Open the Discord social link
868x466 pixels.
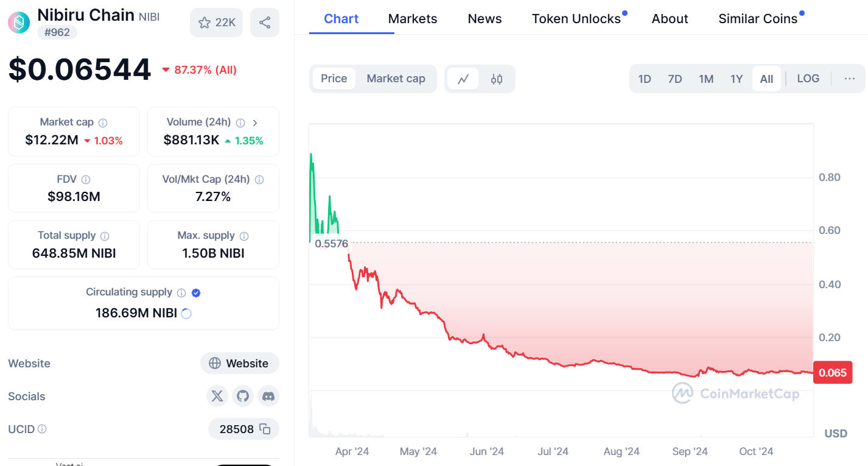coord(268,396)
